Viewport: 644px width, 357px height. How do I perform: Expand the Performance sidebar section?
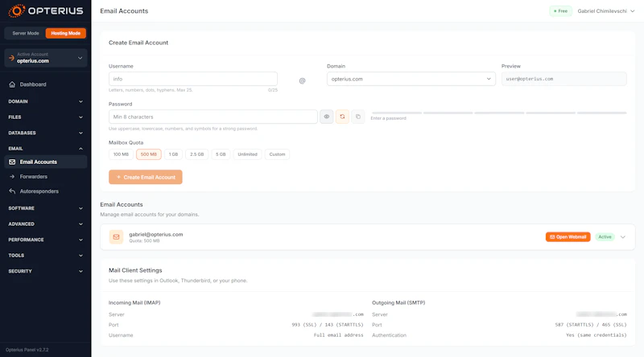(x=46, y=240)
